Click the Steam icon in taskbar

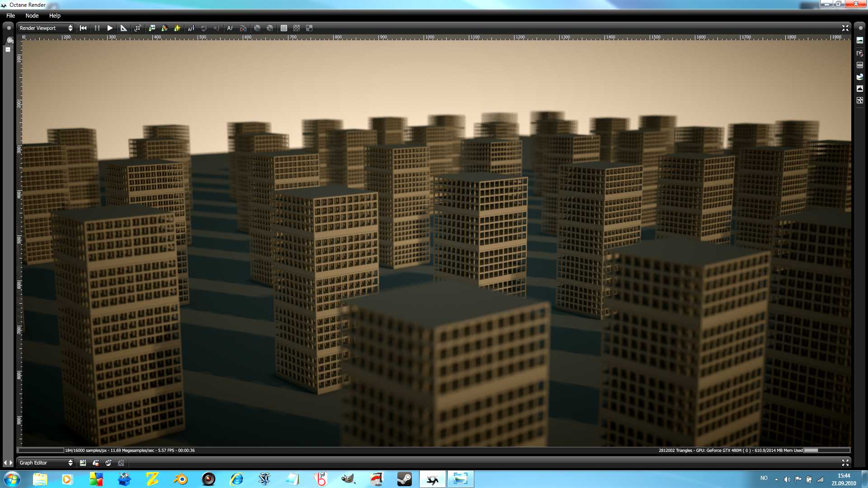(404, 479)
